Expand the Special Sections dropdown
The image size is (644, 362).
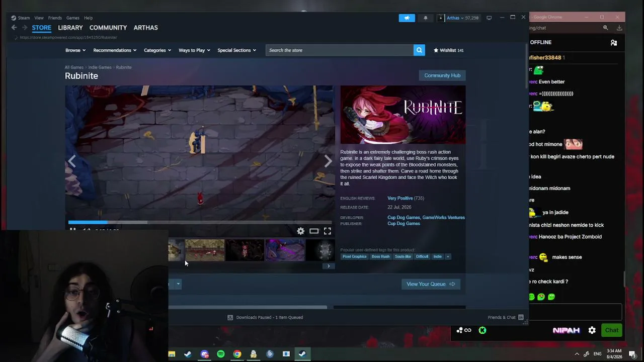(237, 50)
